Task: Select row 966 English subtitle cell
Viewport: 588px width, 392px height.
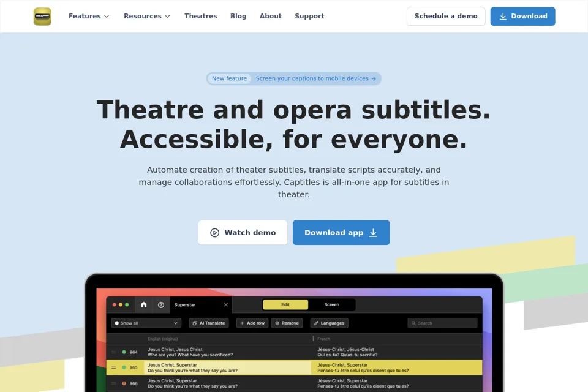Action: pyautogui.click(x=228, y=383)
